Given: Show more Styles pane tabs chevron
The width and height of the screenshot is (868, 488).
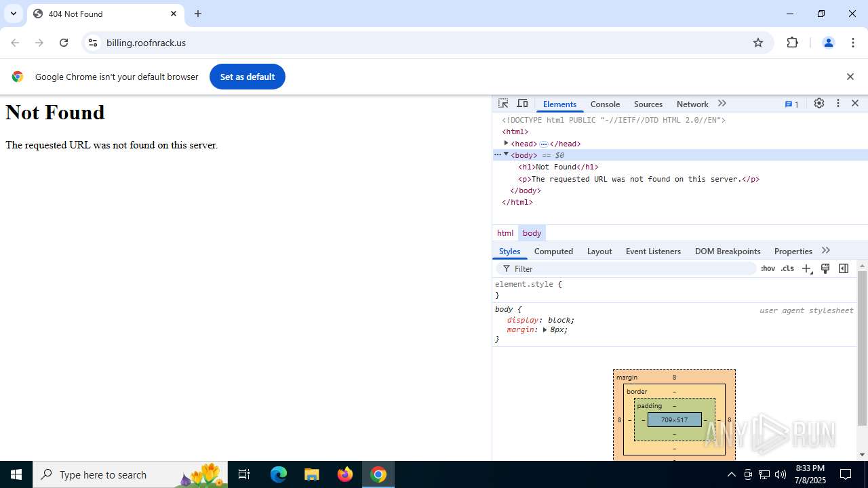Looking at the screenshot, I should click(825, 251).
